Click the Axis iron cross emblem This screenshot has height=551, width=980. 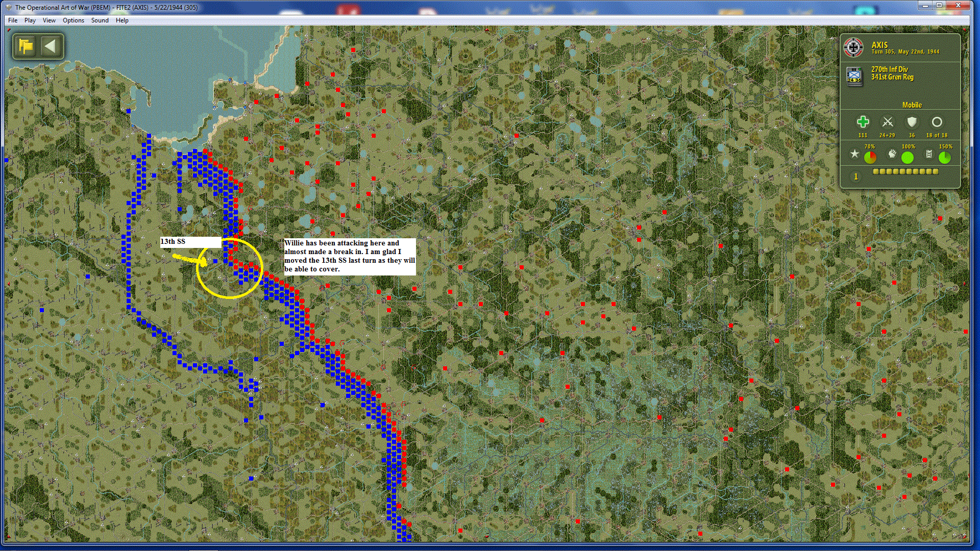[853, 47]
